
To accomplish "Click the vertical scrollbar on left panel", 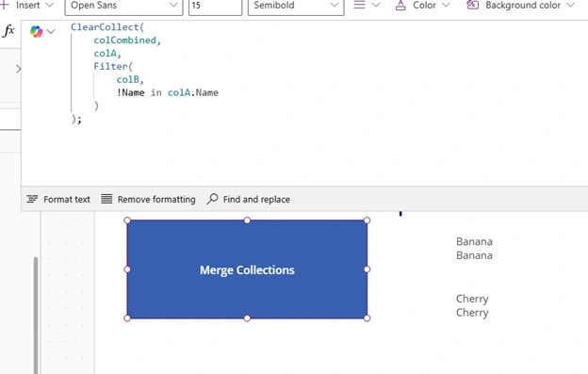I will click(36, 315).
